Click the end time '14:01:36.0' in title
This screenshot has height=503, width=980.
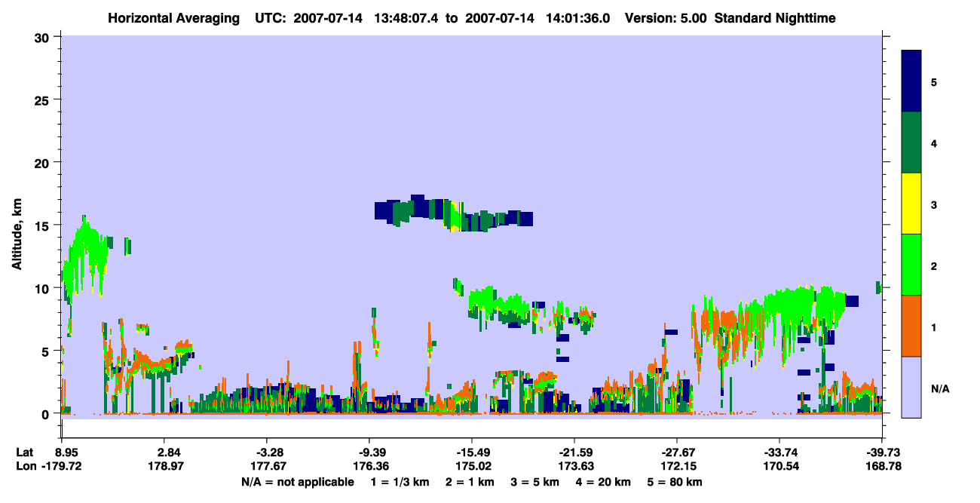[579, 18]
